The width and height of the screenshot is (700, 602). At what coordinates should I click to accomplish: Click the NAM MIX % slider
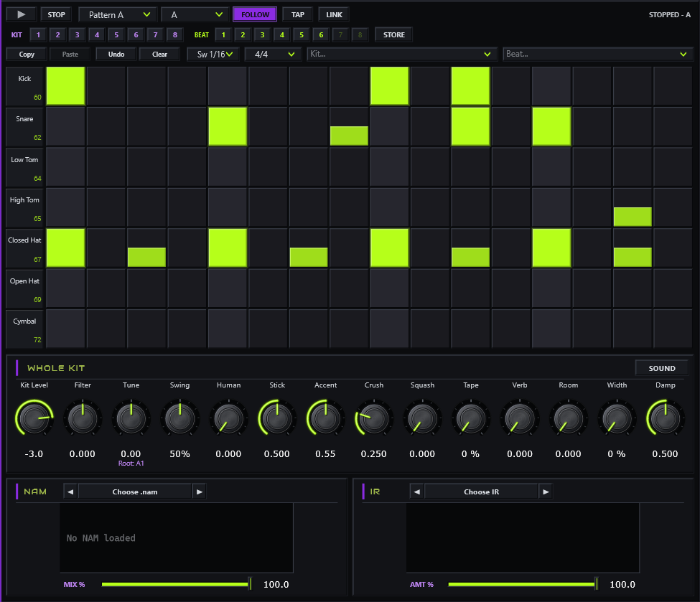click(177, 584)
